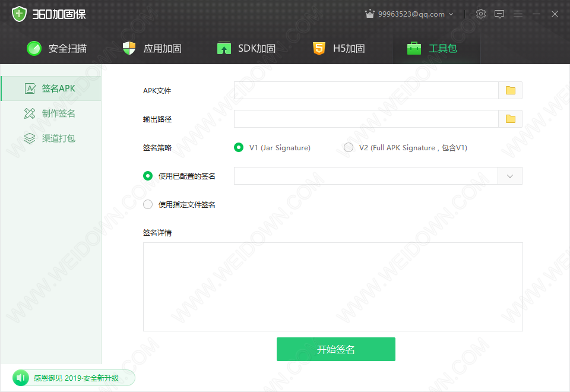This screenshot has width=570, height=392.
Task: Click the 360加固保 shield logo
Action: 19,14
